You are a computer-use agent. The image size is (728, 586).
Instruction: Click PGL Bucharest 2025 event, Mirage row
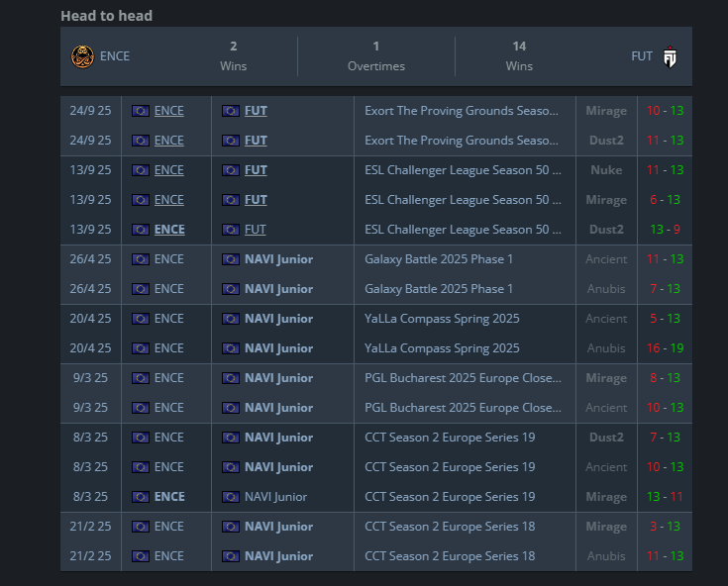tap(463, 378)
